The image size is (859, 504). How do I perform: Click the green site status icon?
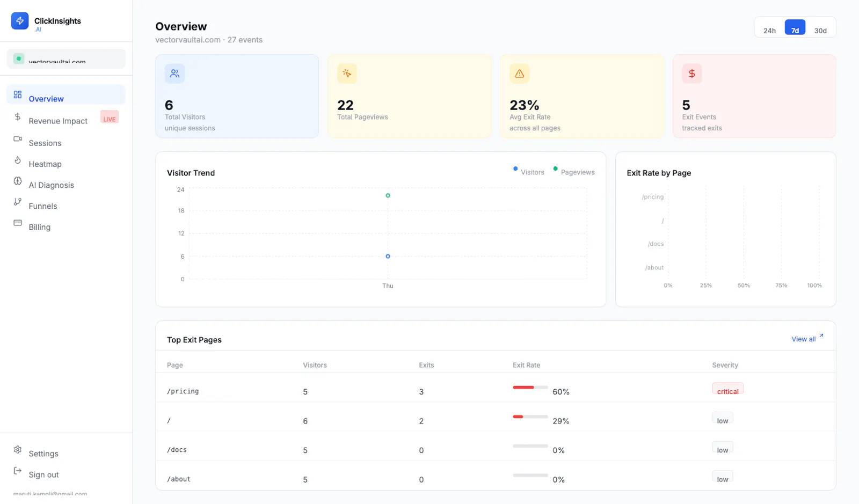point(19,59)
